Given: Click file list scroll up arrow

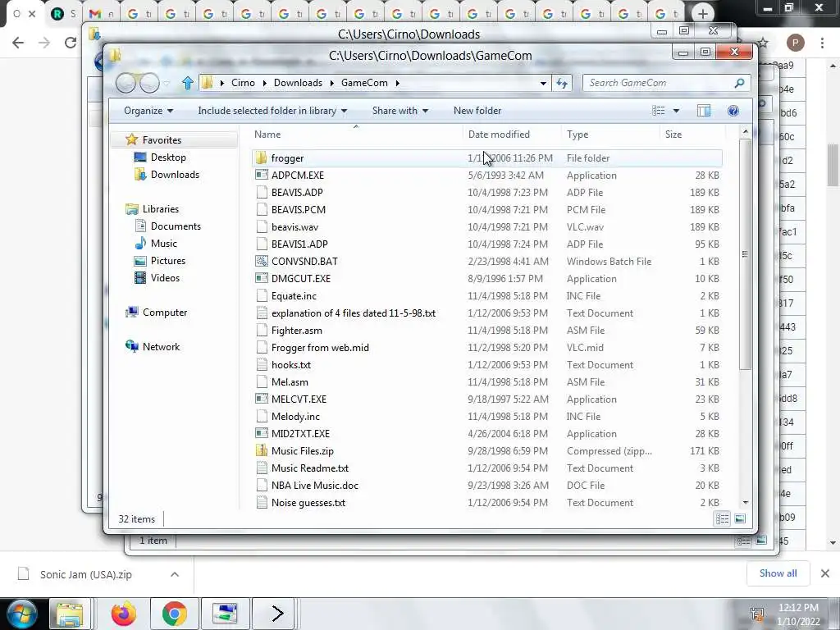Looking at the screenshot, I should [x=745, y=131].
